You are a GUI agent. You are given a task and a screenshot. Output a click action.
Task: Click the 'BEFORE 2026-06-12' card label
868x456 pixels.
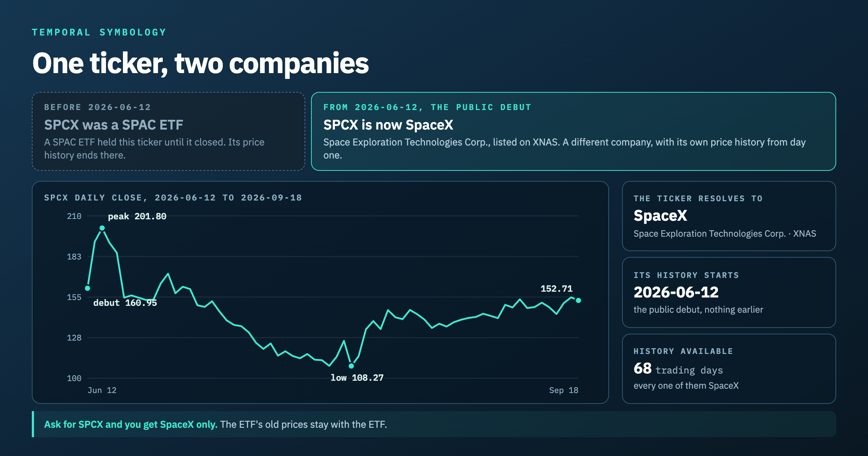coord(97,107)
